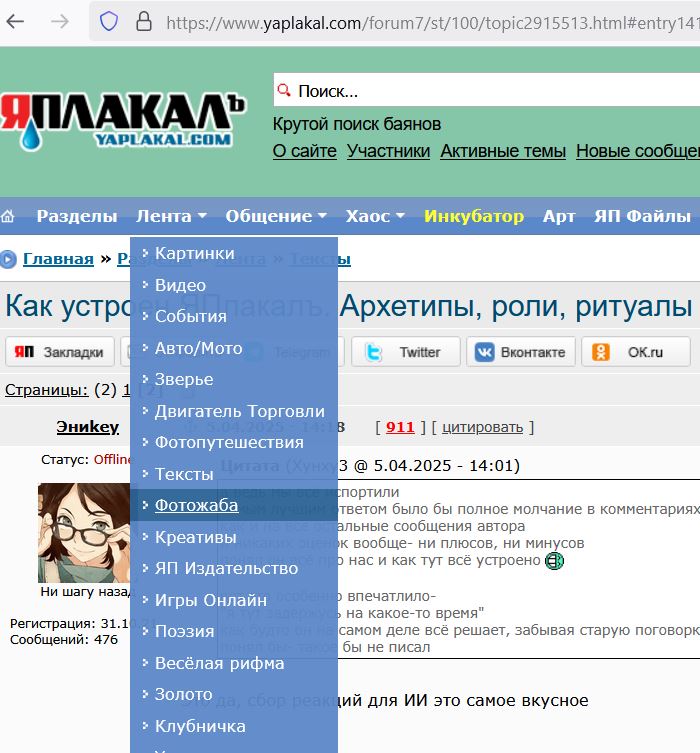Go back with the browser back arrow
Image resolution: width=700 pixels, height=753 pixels.
15,22
